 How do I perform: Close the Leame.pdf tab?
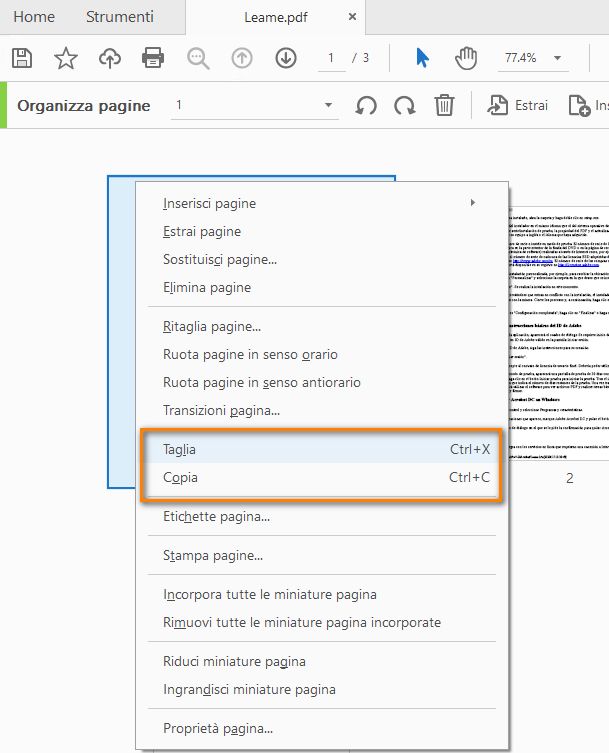[353, 17]
